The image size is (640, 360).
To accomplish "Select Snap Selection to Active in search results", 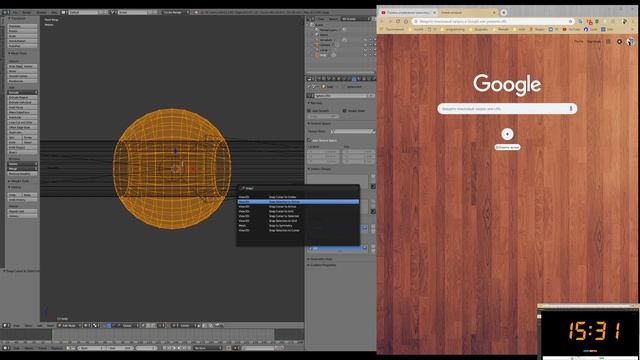I will tap(298, 202).
